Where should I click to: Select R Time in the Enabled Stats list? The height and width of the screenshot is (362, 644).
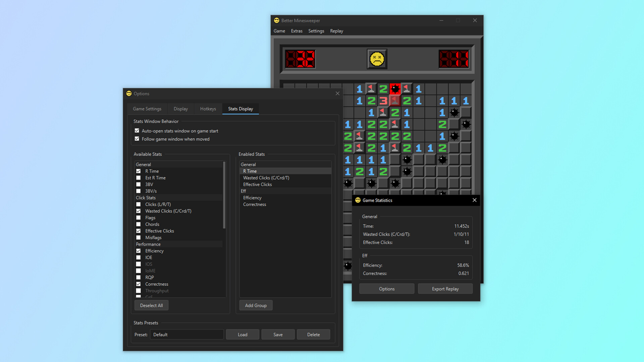(x=250, y=171)
